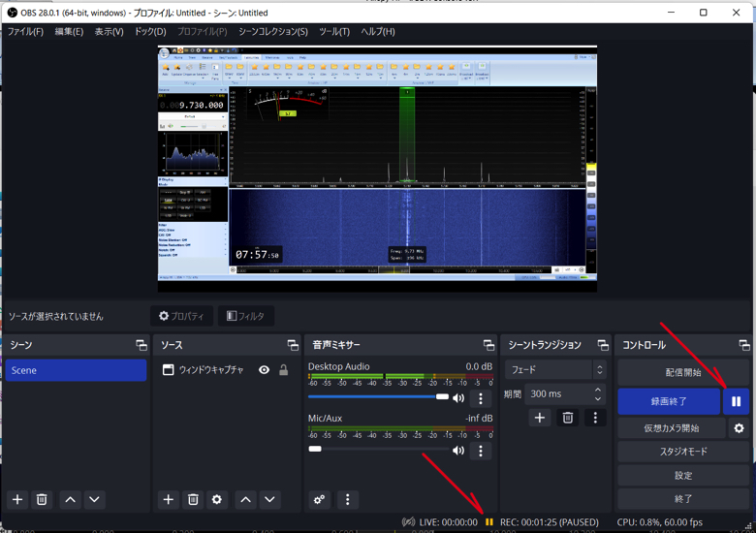The width and height of the screenshot is (756, 533).
Task: Decrease transition 期間 with the down arrow
Action: (x=598, y=399)
